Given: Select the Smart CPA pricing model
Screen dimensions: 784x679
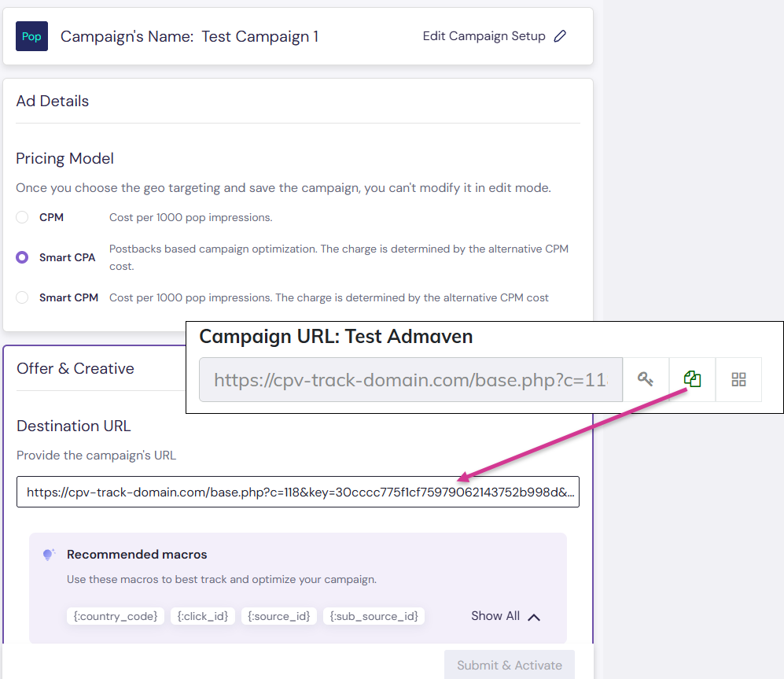Looking at the screenshot, I should [x=21, y=257].
